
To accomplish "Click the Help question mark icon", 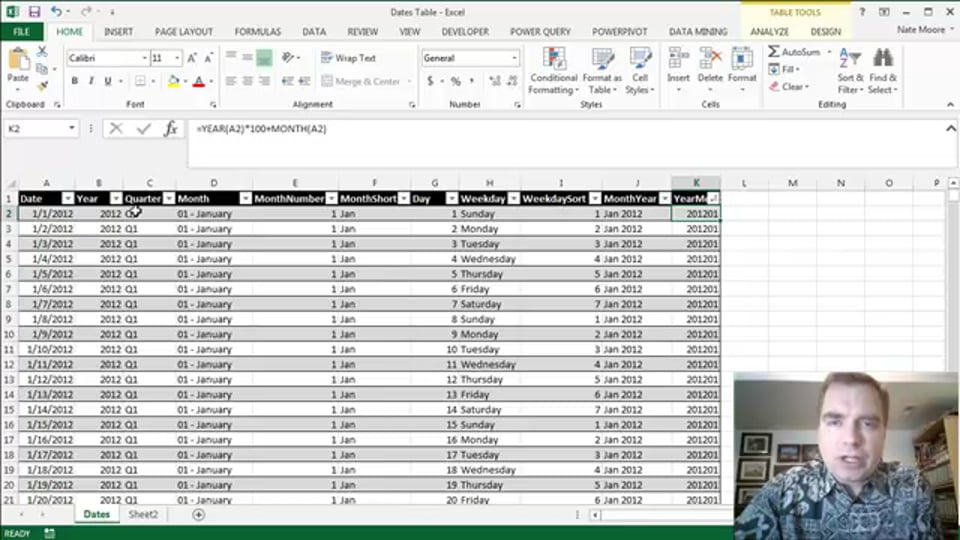I will (862, 12).
